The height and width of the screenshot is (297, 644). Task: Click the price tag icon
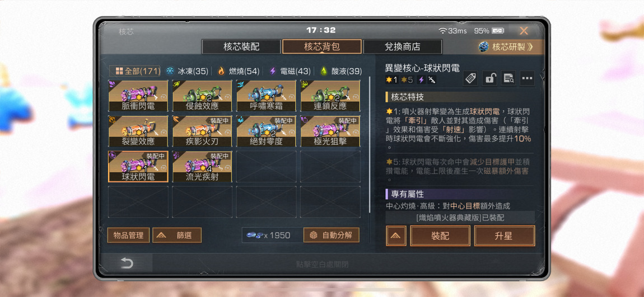[470, 78]
